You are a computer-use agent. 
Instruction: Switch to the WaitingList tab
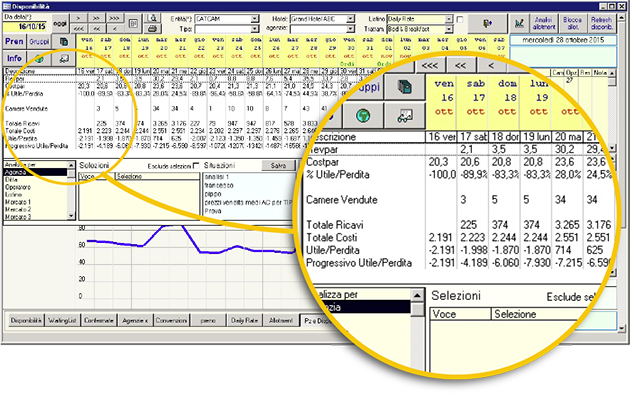pos(62,321)
